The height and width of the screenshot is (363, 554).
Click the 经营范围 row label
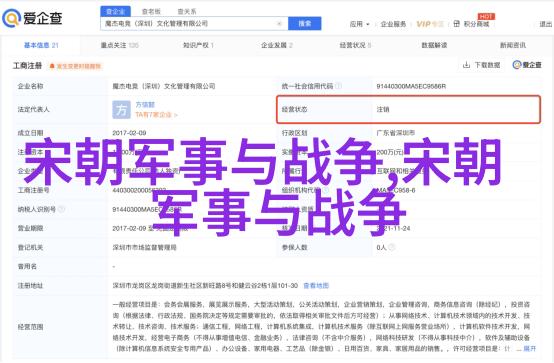pyautogui.click(x=30, y=327)
